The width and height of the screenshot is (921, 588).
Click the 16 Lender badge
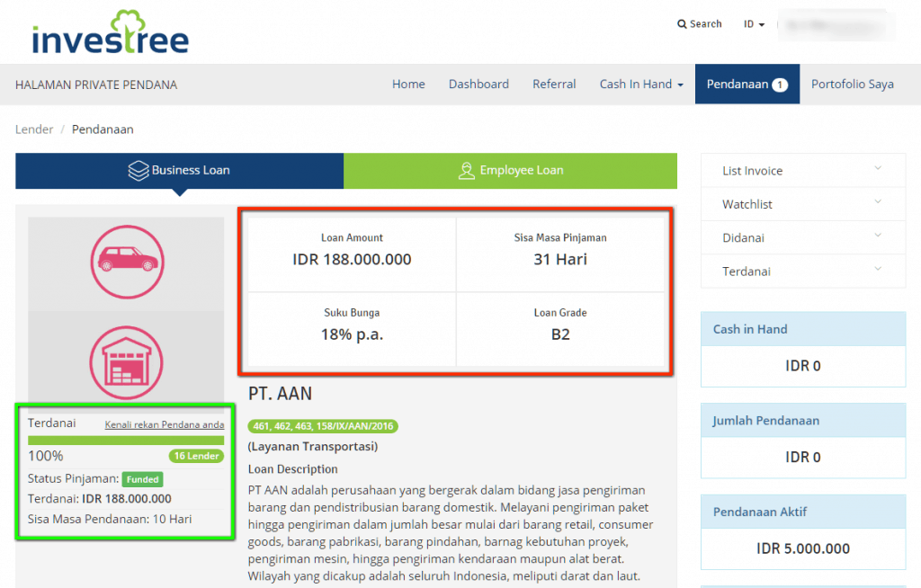tap(196, 456)
